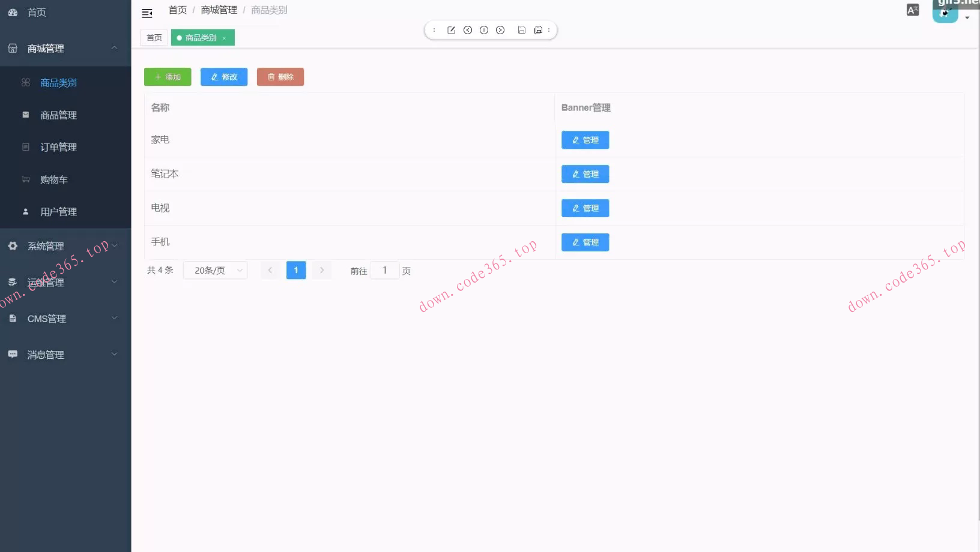This screenshot has width=980, height=552.
Task: Select 商品类别 in the sidebar
Action: point(65,83)
